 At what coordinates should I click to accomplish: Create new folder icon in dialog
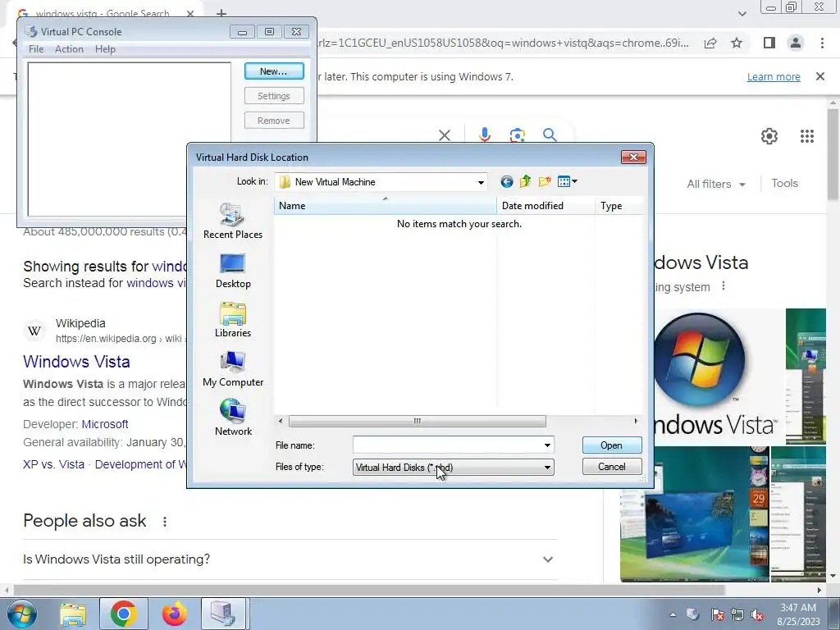click(x=545, y=182)
